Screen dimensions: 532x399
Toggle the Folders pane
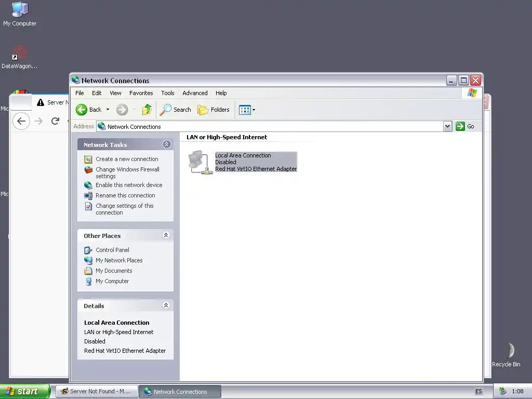click(214, 110)
